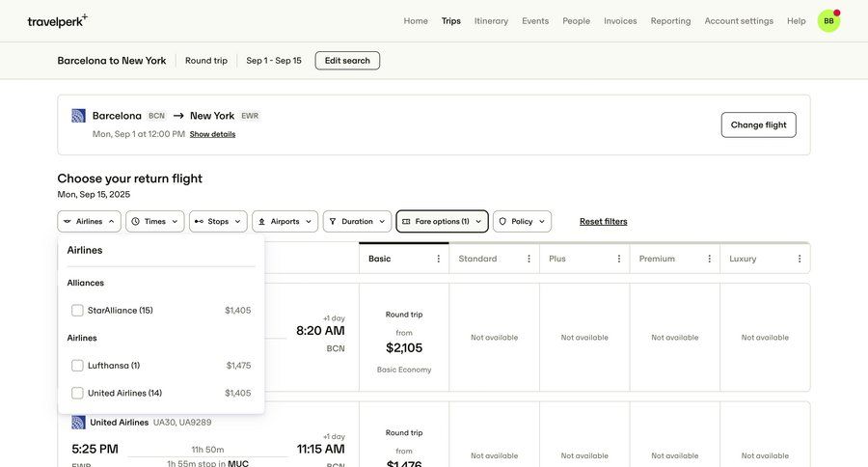This screenshot has width=868, height=467.
Task: Open the Invoices navigation item
Action: tap(620, 21)
